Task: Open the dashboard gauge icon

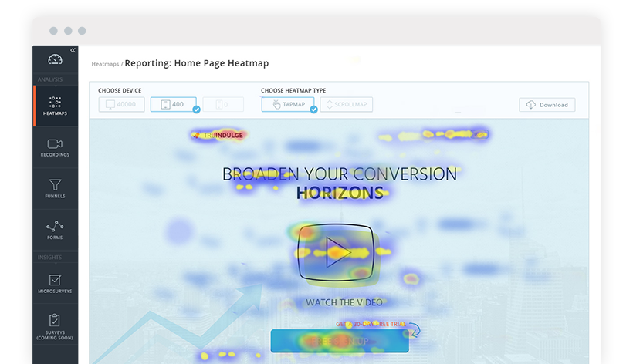Action: (56, 59)
